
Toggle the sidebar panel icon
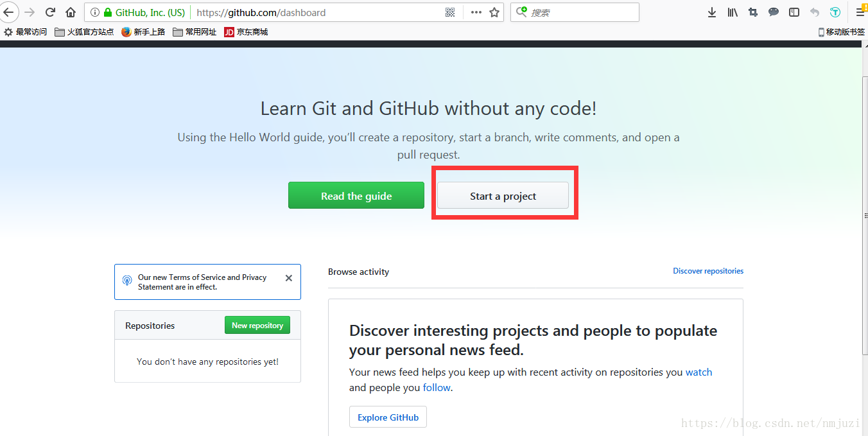[x=794, y=12]
